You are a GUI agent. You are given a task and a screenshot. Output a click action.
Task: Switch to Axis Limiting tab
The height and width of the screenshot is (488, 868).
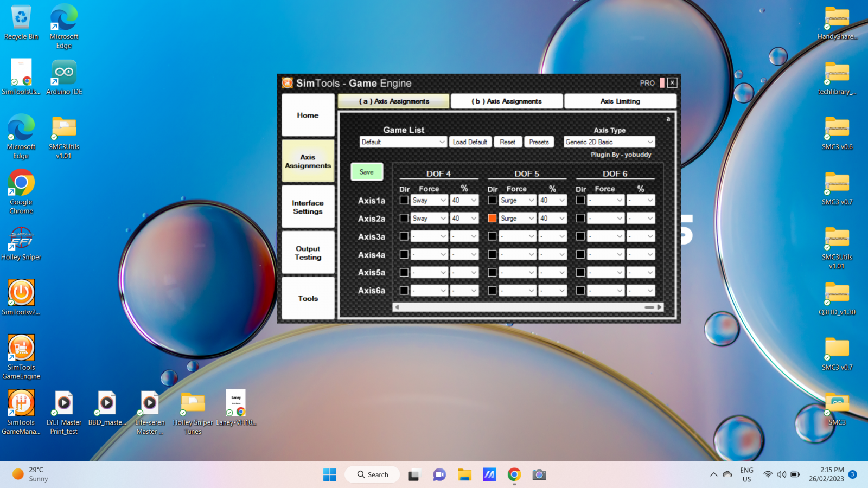pyautogui.click(x=620, y=101)
